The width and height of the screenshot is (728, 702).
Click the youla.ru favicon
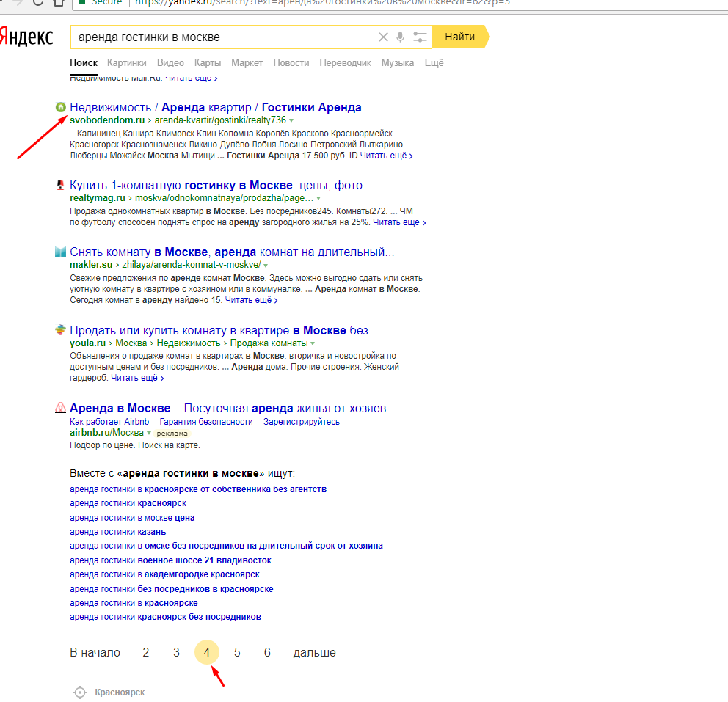pos(60,330)
